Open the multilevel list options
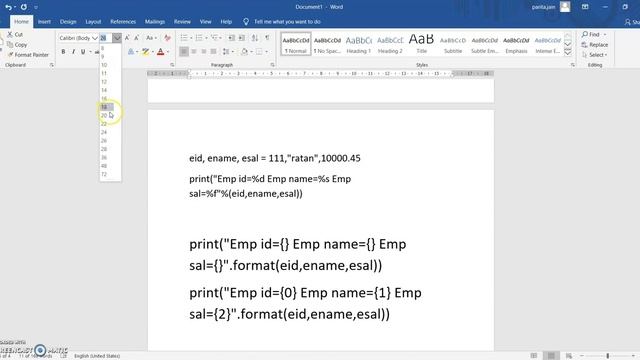Screen dimensions: 640x360 click(x=214, y=38)
